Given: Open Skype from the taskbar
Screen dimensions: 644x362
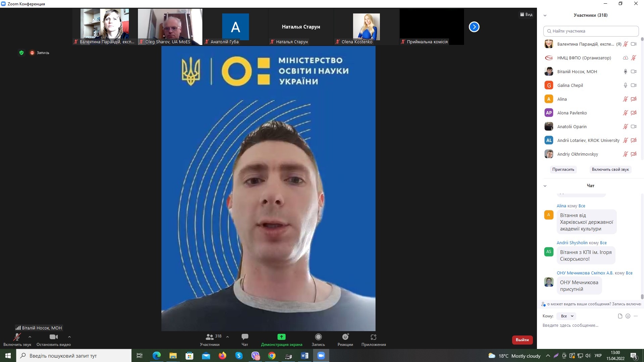Looking at the screenshot, I should point(239,356).
